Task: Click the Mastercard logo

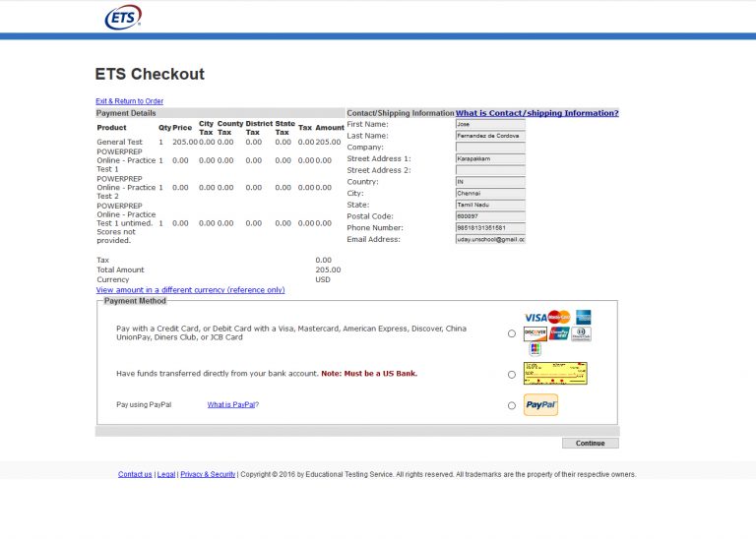Action: (559, 317)
